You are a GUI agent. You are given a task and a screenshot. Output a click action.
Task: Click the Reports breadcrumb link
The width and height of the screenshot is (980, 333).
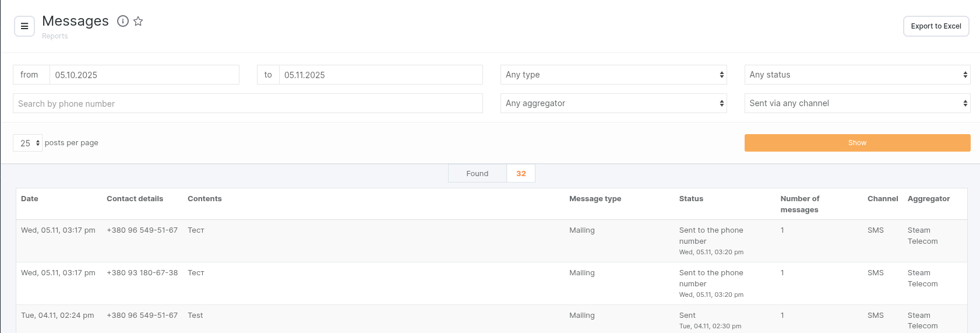55,36
